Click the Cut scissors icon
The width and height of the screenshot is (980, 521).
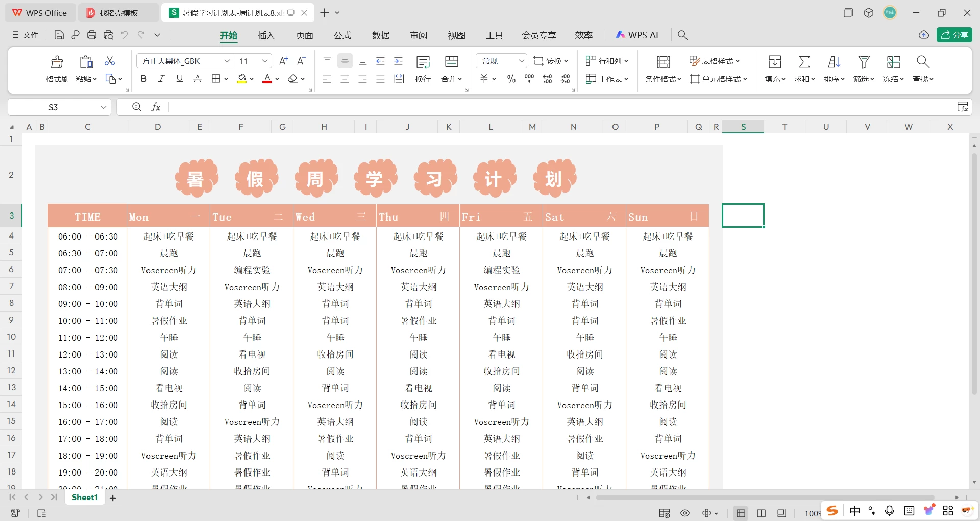click(x=110, y=61)
